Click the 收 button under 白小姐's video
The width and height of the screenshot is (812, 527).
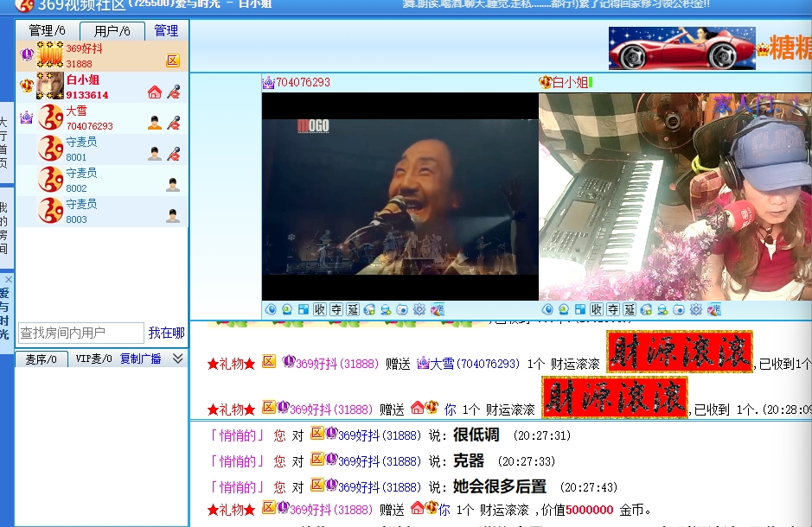tap(597, 310)
